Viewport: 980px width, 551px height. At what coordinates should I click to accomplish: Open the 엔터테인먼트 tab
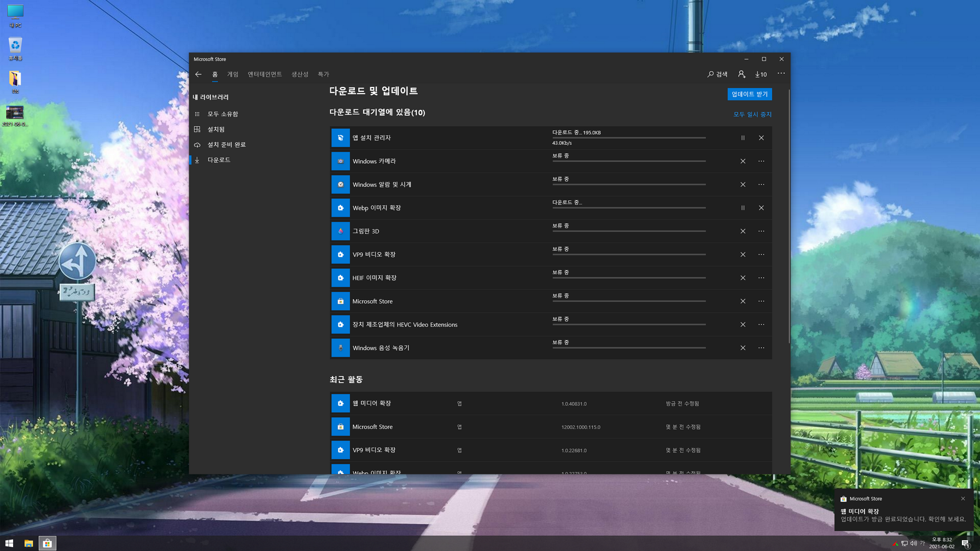[265, 74]
